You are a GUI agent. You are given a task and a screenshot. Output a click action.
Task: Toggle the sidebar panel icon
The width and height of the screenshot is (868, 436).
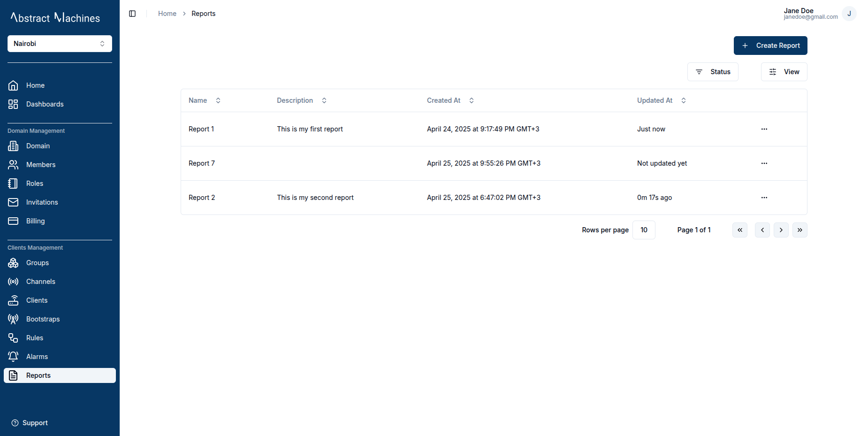[x=132, y=14]
